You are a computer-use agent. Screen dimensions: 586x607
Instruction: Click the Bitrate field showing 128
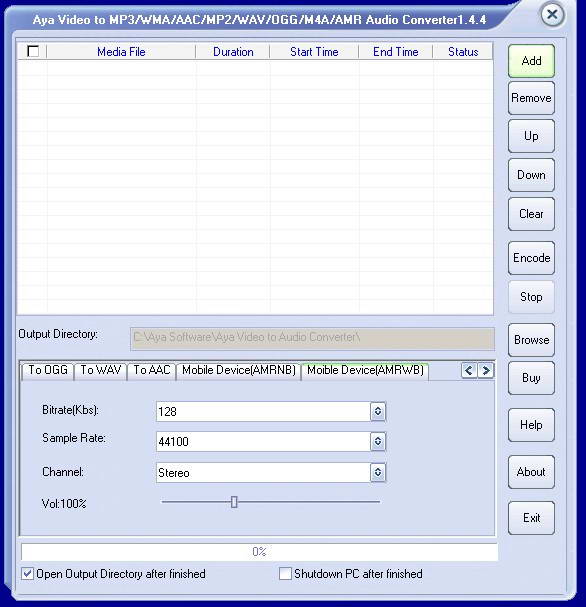click(263, 411)
